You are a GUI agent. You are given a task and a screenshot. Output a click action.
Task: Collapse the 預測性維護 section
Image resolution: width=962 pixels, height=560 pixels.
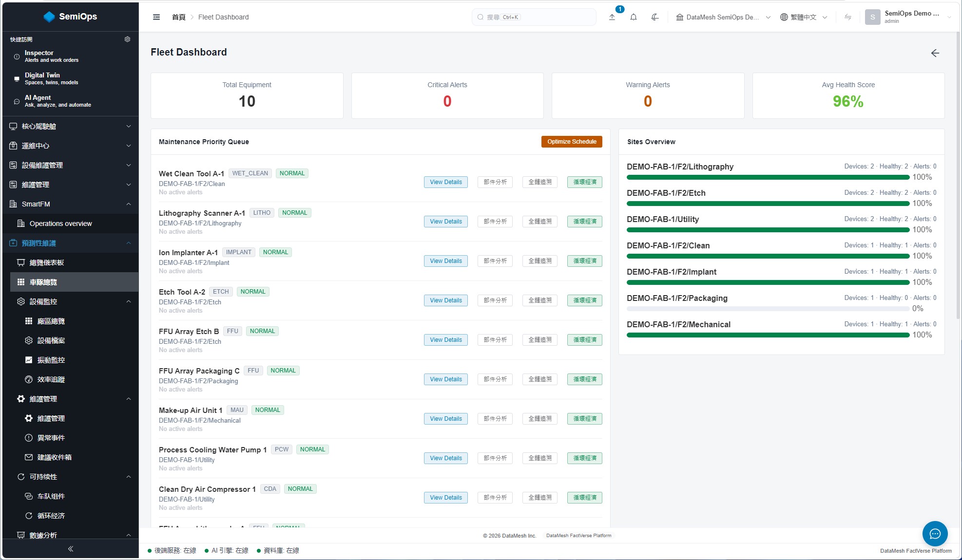coord(71,243)
